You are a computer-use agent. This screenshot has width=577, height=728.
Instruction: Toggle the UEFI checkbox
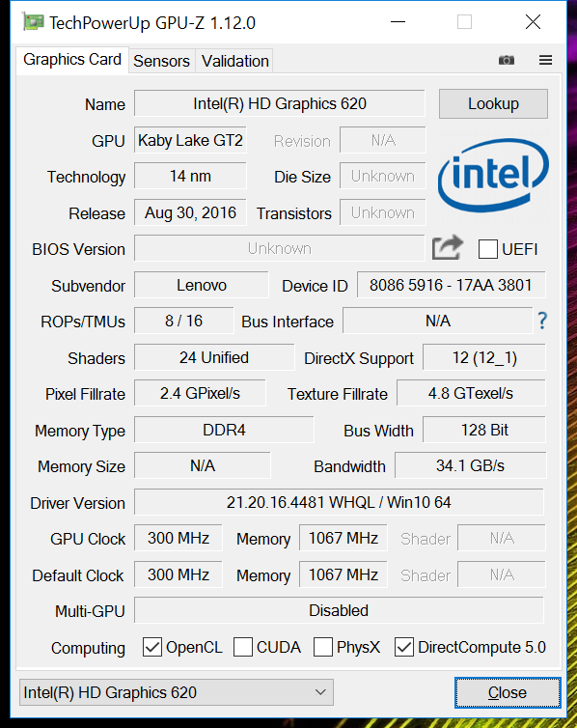488,249
